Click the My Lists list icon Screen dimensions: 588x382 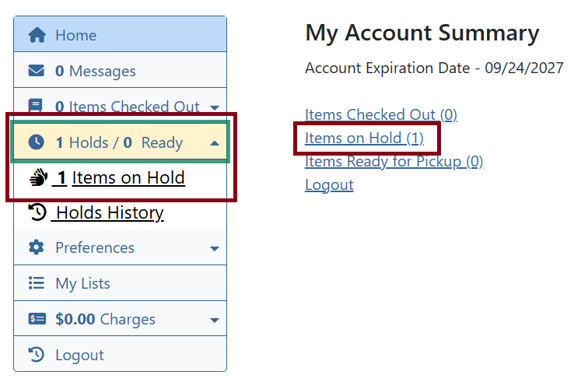click(37, 283)
